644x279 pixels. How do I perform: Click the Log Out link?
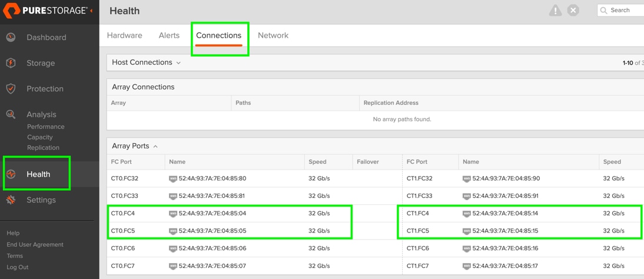18,267
